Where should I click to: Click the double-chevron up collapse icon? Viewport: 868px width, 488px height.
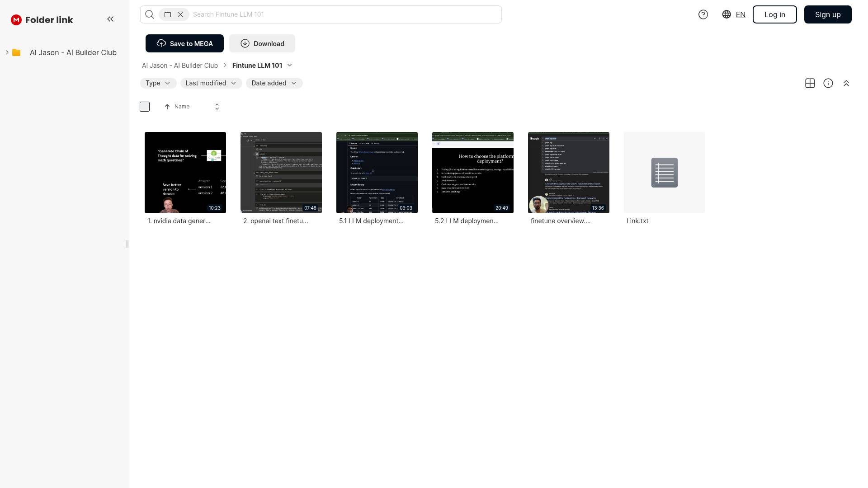coord(846,83)
